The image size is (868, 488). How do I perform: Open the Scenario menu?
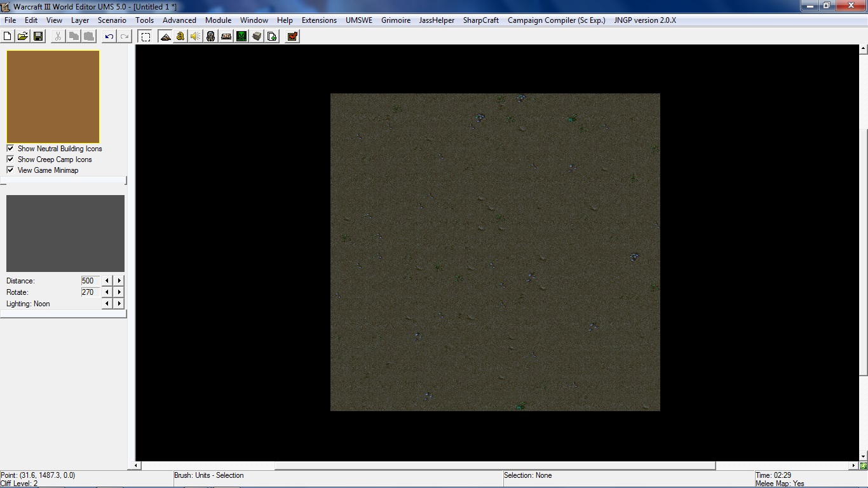[x=112, y=20]
